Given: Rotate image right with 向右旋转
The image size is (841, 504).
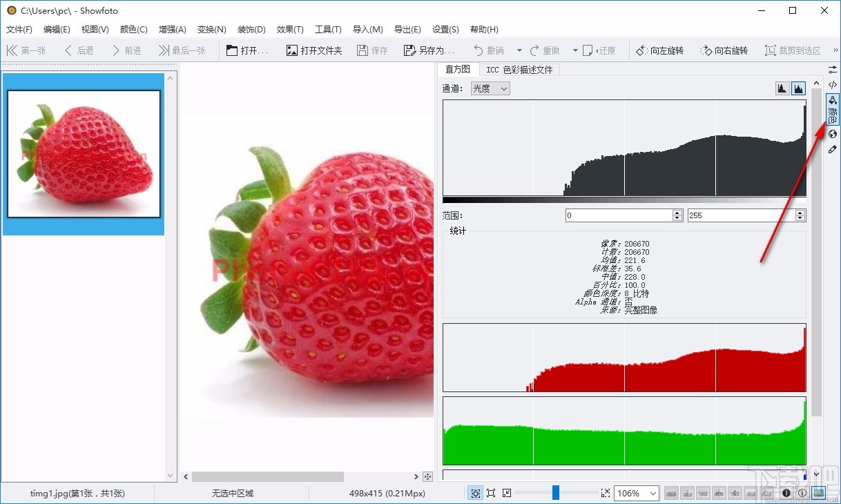Looking at the screenshot, I should pos(724,50).
